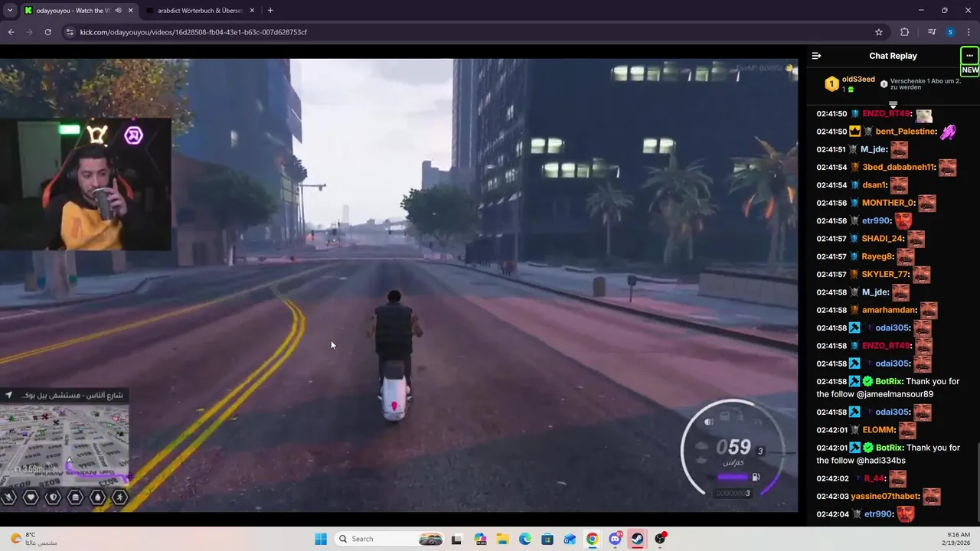The image size is (980, 551).
Task: Click username yassine07thabet in chat
Action: (x=884, y=497)
